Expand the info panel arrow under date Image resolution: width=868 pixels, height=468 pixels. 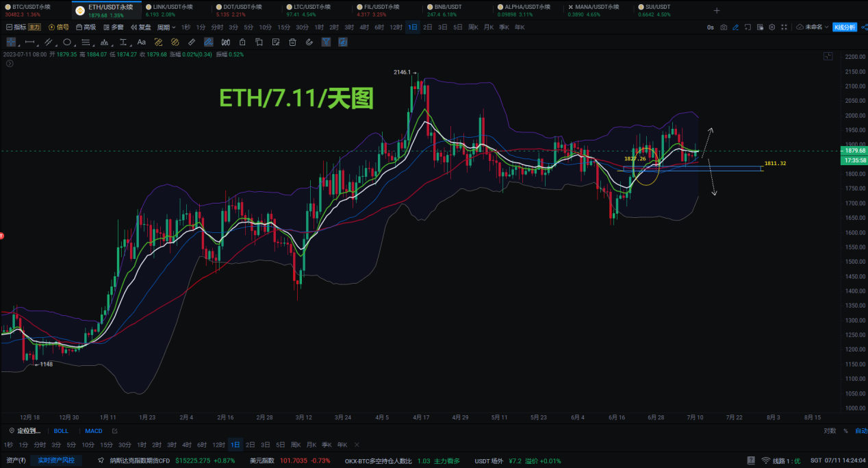pos(10,64)
